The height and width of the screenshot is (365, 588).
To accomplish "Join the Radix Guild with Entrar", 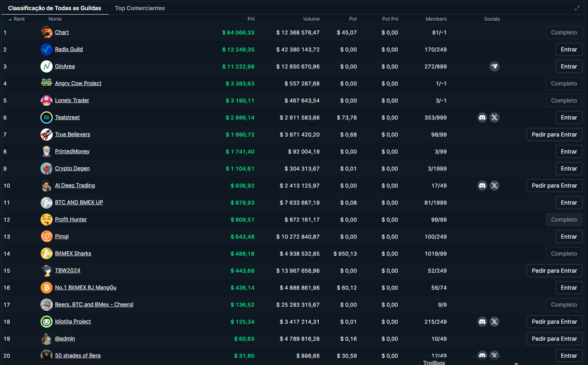I will coord(569,49).
